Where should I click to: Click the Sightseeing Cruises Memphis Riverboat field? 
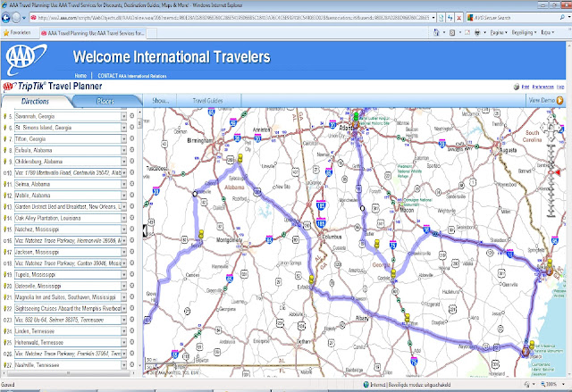[x=68, y=308]
